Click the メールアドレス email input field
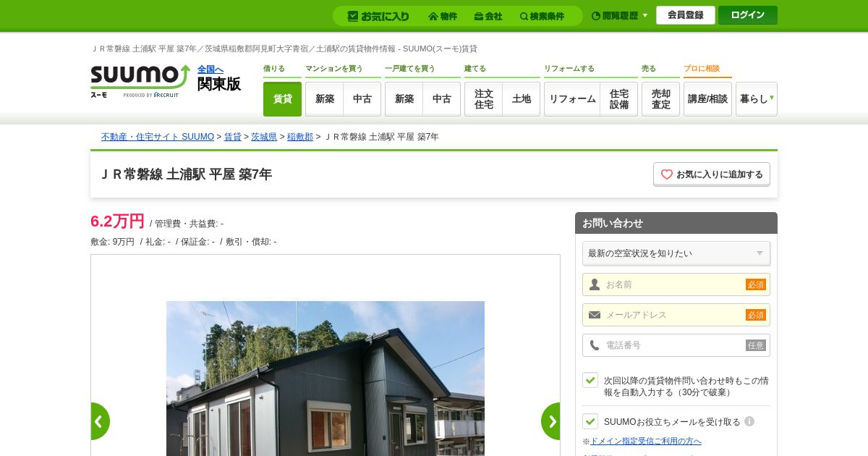 click(676, 315)
